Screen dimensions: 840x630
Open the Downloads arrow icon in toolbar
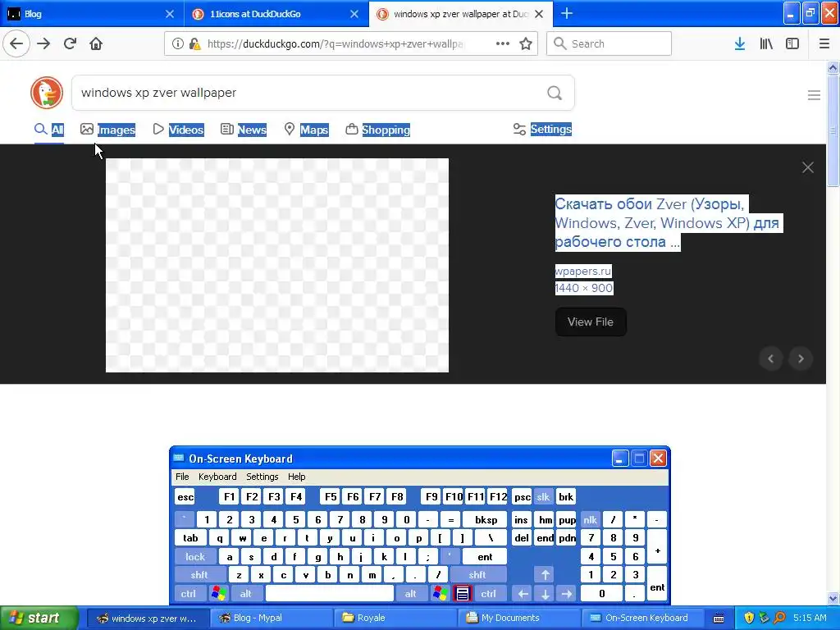pyautogui.click(x=740, y=43)
